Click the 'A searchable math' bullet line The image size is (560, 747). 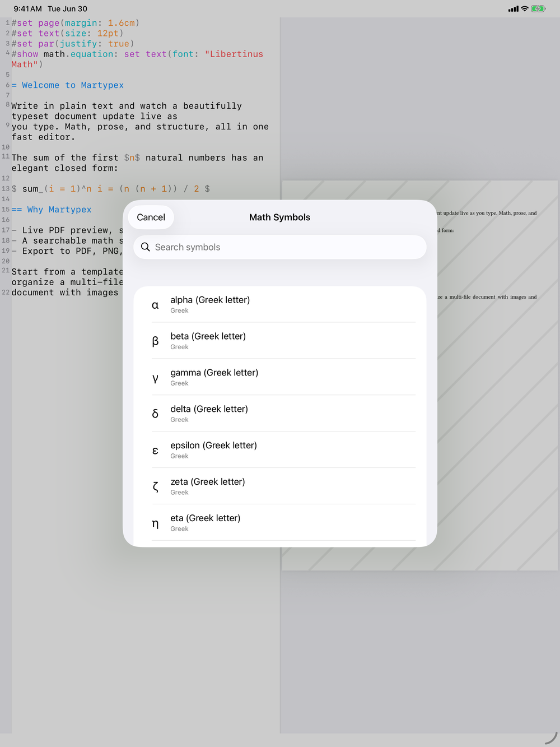67,240
